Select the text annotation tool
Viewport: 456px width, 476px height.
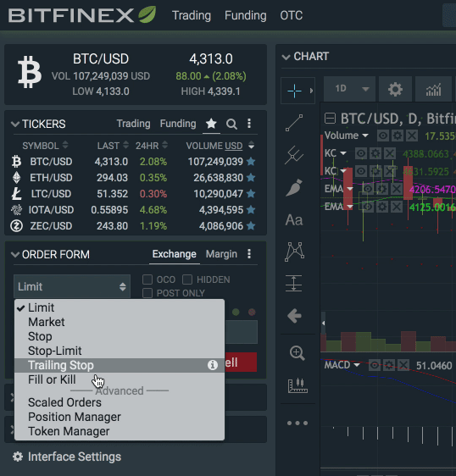(x=294, y=219)
